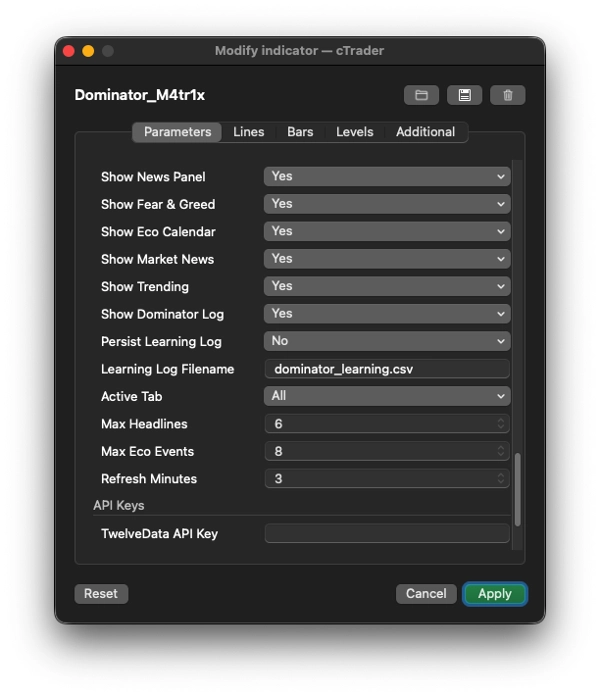This screenshot has height=696, width=600.
Task: Click the TwelveData API Key field
Action: (387, 533)
